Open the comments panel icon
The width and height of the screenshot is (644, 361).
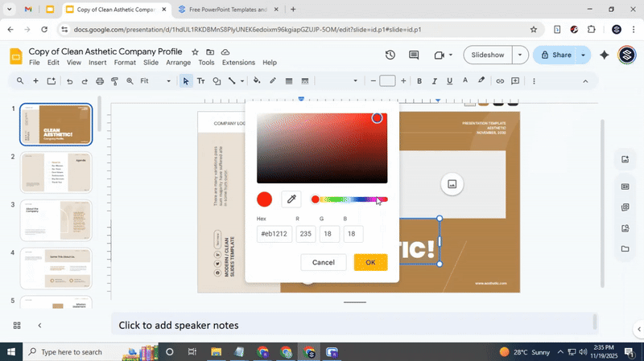tap(414, 55)
